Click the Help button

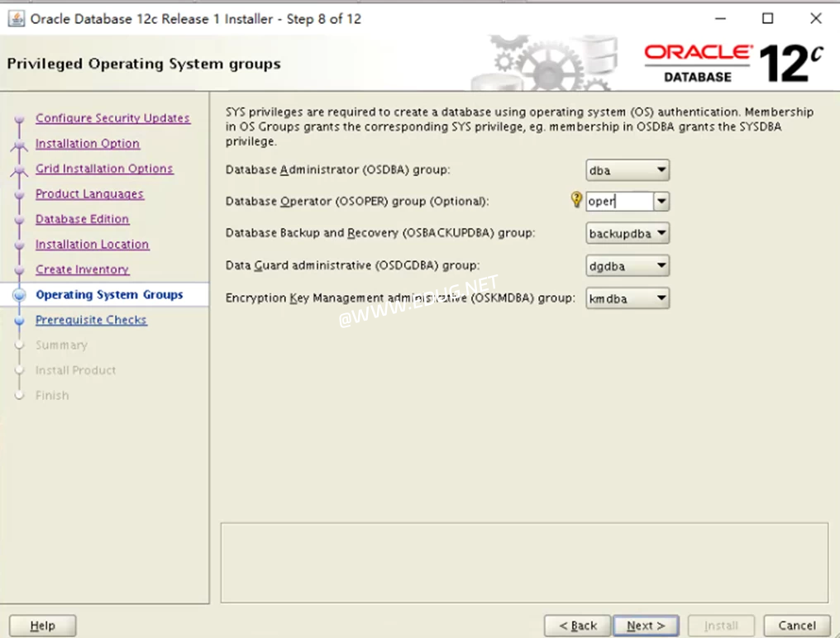point(43,626)
